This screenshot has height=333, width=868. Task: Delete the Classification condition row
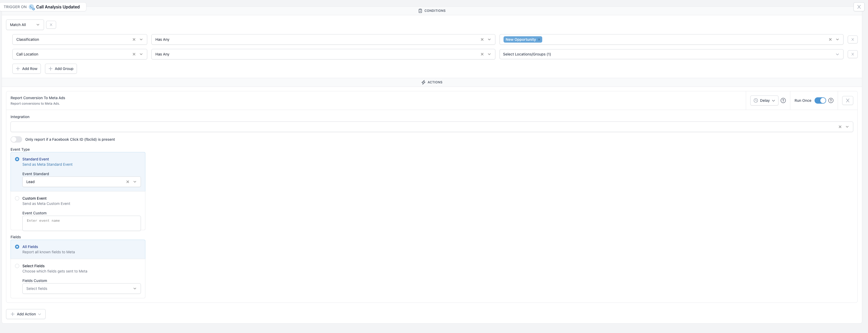pos(852,39)
